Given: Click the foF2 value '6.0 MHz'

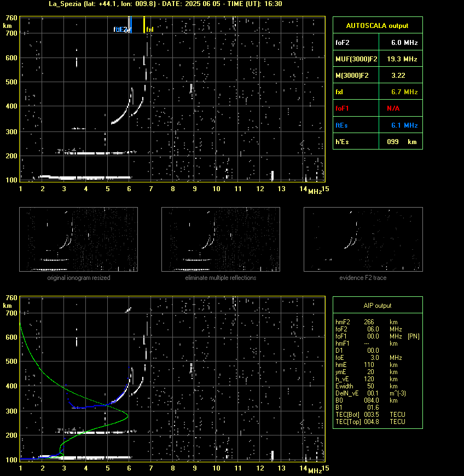Looking at the screenshot, I should (x=404, y=43).
